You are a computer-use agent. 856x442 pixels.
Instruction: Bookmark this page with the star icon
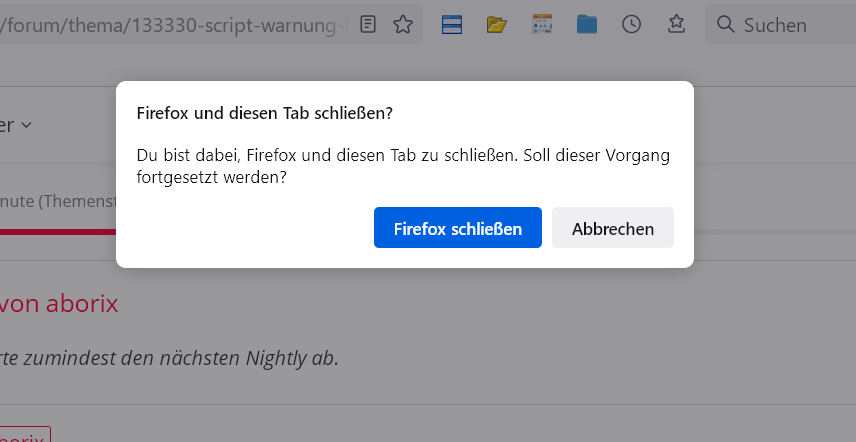point(402,24)
